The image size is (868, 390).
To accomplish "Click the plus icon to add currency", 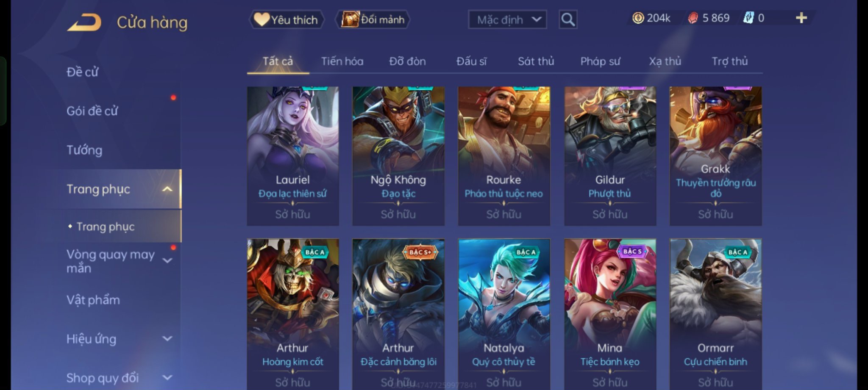I will (801, 18).
